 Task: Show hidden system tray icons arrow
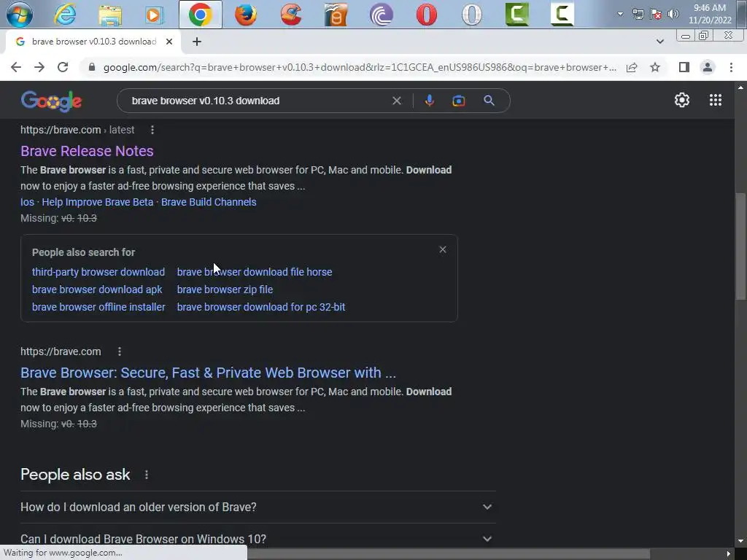point(620,14)
